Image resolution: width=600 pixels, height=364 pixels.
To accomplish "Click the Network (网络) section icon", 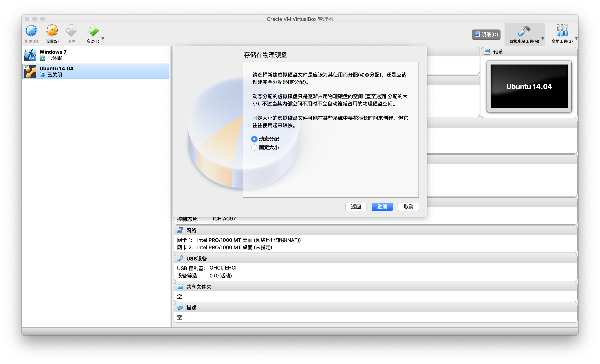I will [x=180, y=230].
